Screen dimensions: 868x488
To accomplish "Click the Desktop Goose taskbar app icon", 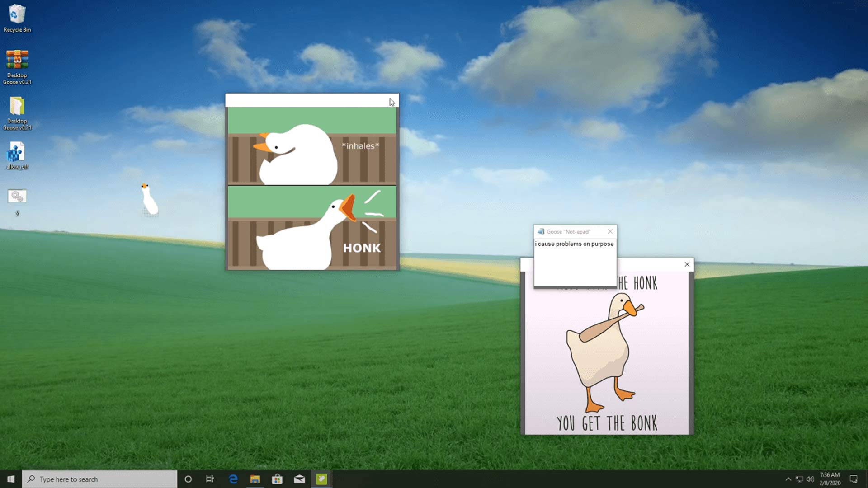I will pyautogui.click(x=321, y=479).
